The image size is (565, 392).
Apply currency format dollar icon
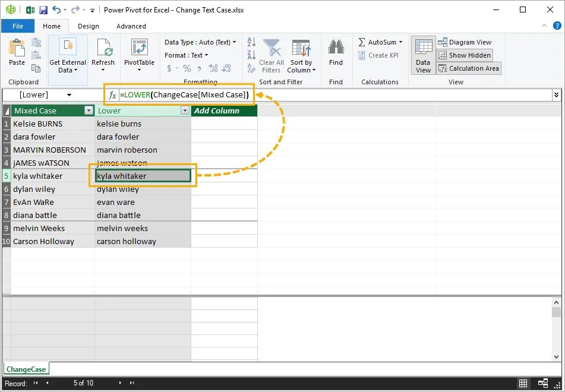[x=169, y=68]
